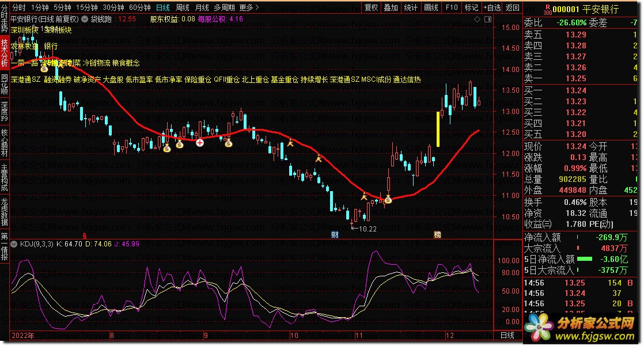Image resolution: width=644 pixels, height=346 pixels.
Task: Click the 标记 mark button
Action: (471, 7)
